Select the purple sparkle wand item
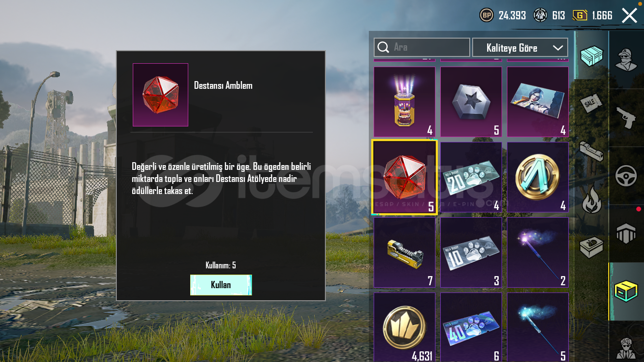 538,252
